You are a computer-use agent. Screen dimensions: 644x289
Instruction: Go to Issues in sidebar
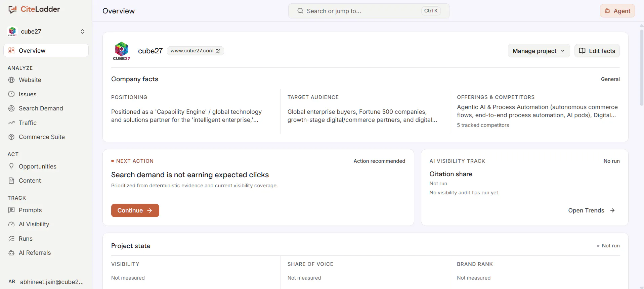46,94
